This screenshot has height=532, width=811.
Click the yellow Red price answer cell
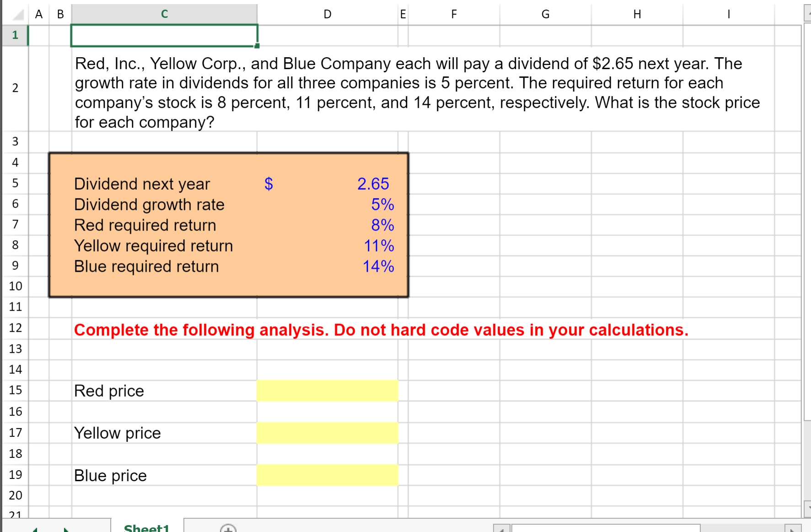click(327, 391)
